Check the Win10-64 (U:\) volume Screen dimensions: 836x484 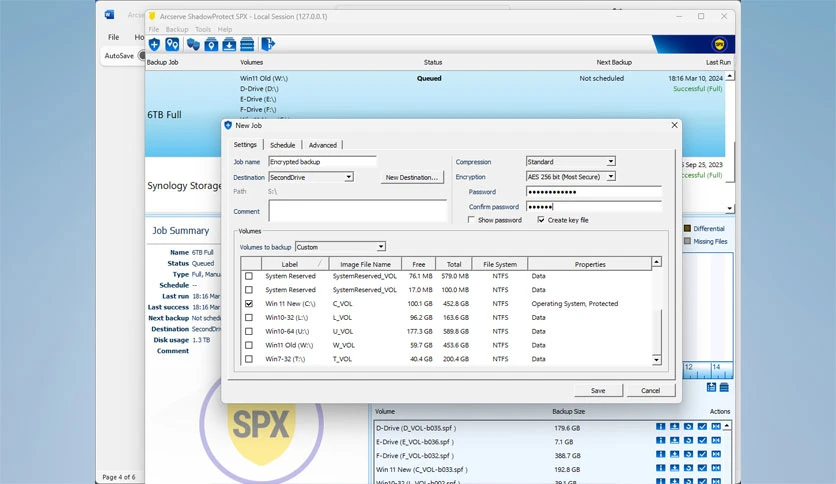coord(249,332)
